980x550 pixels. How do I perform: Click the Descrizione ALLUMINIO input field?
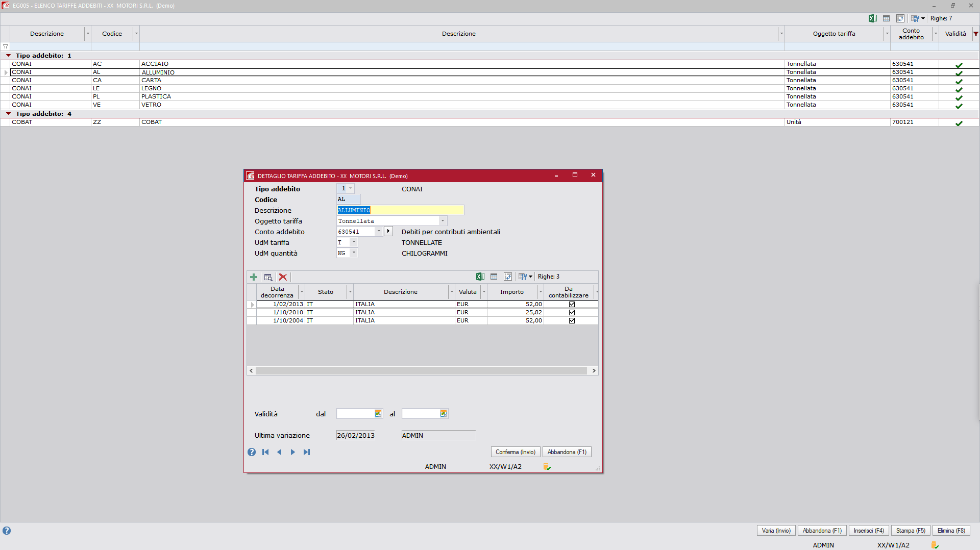pos(400,210)
